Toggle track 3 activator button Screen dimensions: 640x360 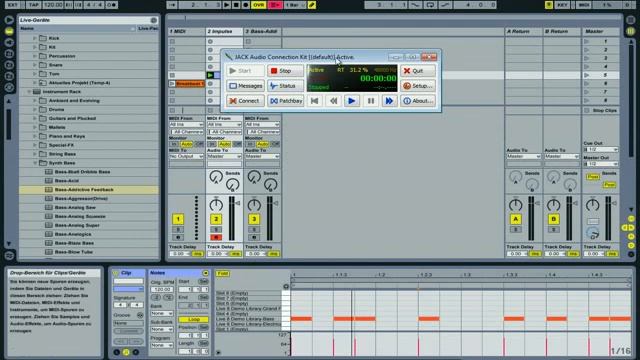[x=254, y=219]
